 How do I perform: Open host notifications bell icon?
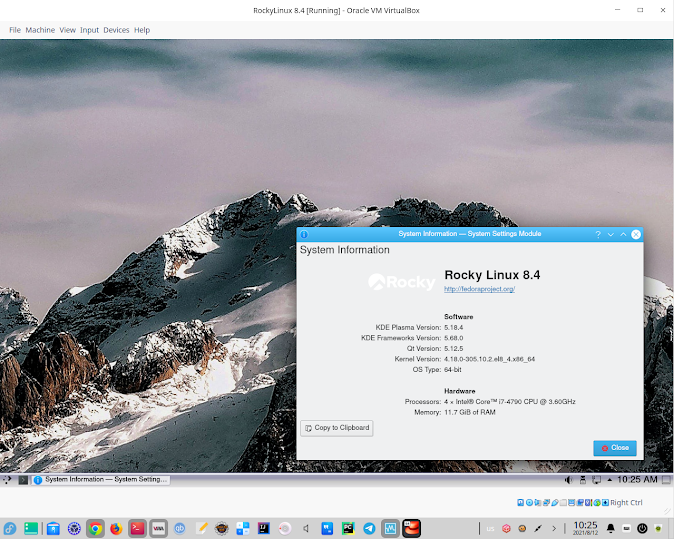click(x=610, y=528)
